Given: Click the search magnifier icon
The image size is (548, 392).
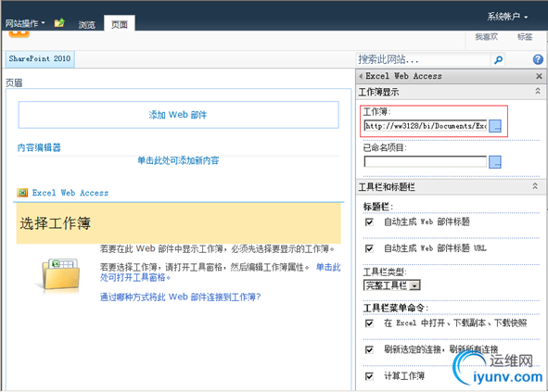Looking at the screenshot, I should click(x=498, y=59).
